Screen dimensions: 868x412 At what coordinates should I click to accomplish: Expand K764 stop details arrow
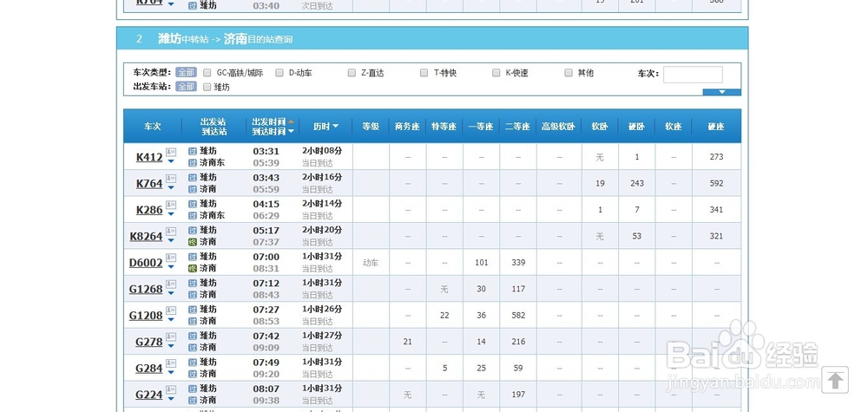[171, 188]
